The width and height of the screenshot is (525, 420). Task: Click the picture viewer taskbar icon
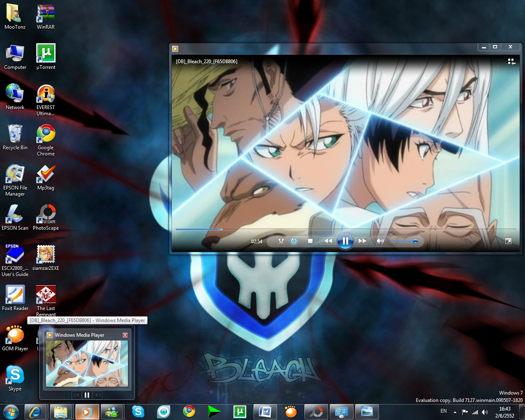coord(367,411)
